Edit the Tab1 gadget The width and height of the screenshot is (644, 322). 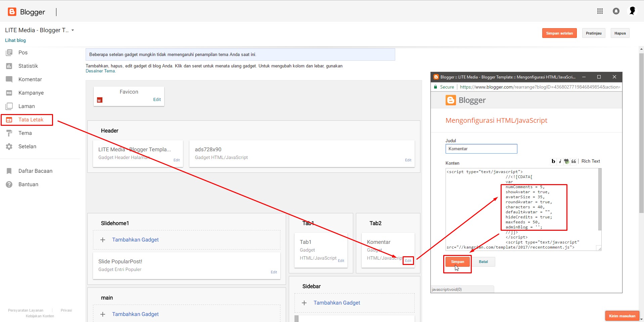tap(341, 261)
